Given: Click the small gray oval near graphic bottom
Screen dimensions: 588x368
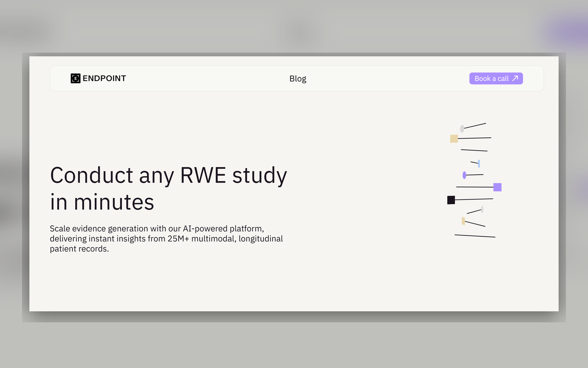Looking at the screenshot, I should coord(482,209).
